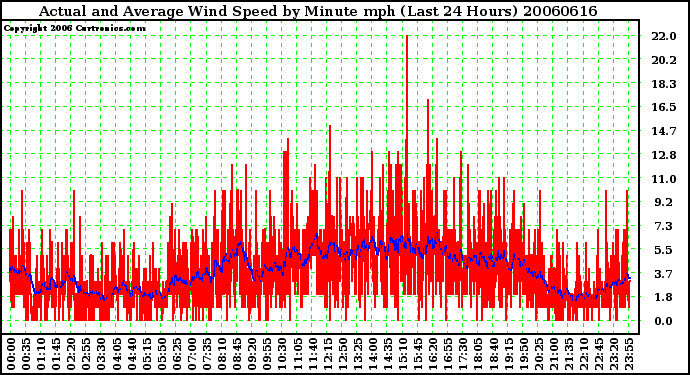
Task: Click the 12:15 time label
Action: (328, 354)
